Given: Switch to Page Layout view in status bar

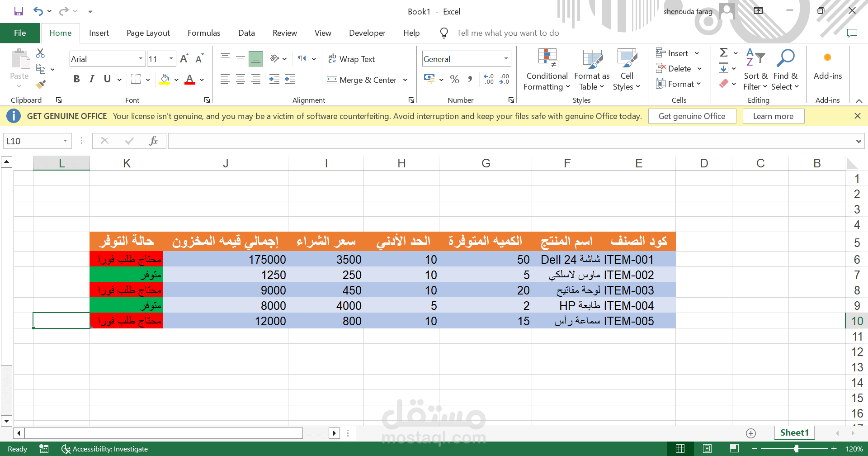Looking at the screenshot, I should click(708, 449).
